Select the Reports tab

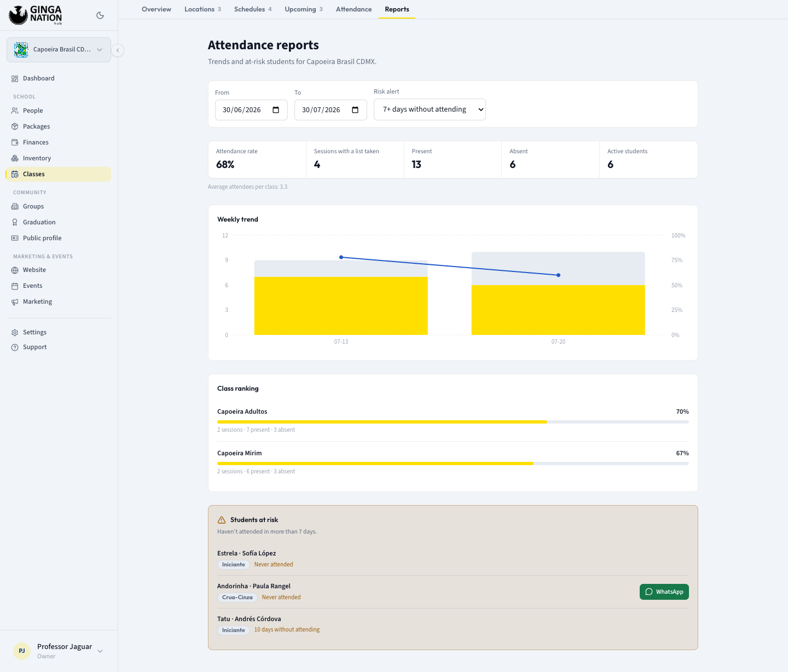(x=397, y=9)
